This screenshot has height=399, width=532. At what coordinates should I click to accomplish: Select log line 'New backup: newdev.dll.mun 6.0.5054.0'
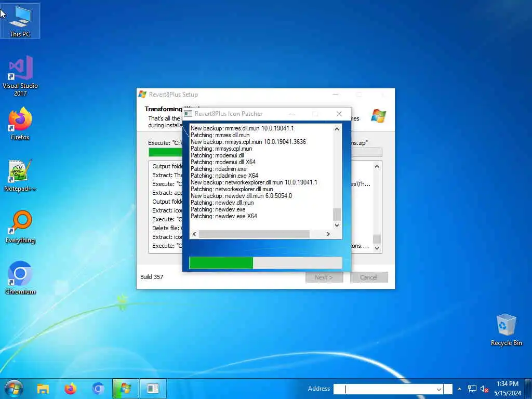pos(241,196)
